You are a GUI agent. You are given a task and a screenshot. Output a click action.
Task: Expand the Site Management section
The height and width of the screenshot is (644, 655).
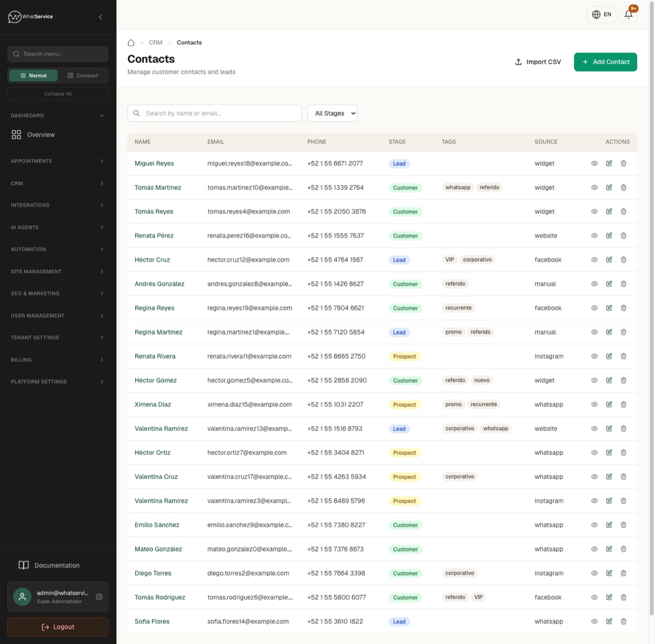click(x=58, y=271)
